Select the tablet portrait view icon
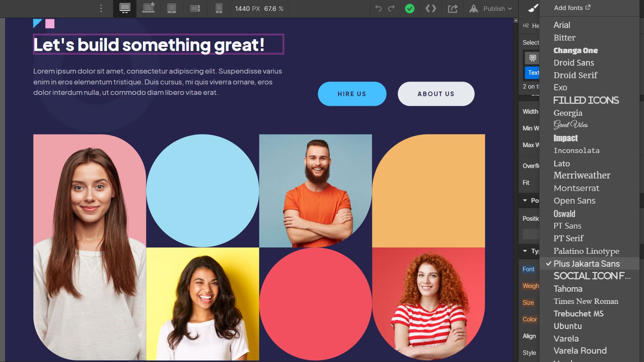 172,8
